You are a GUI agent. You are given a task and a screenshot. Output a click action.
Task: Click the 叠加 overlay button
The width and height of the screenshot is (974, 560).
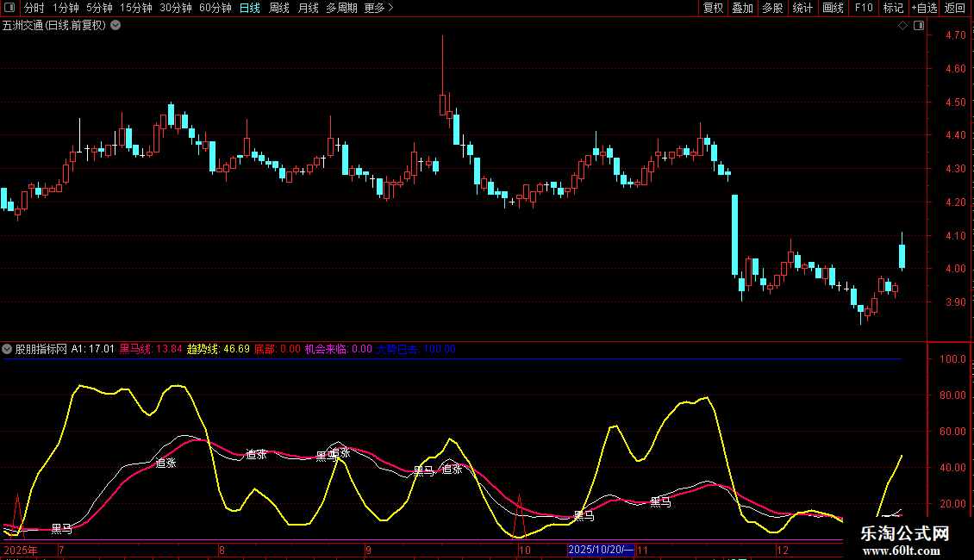(x=743, y=8)
